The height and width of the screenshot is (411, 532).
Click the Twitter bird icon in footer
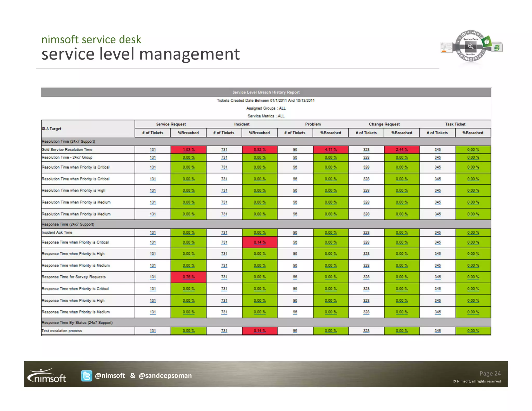[87, 376]
